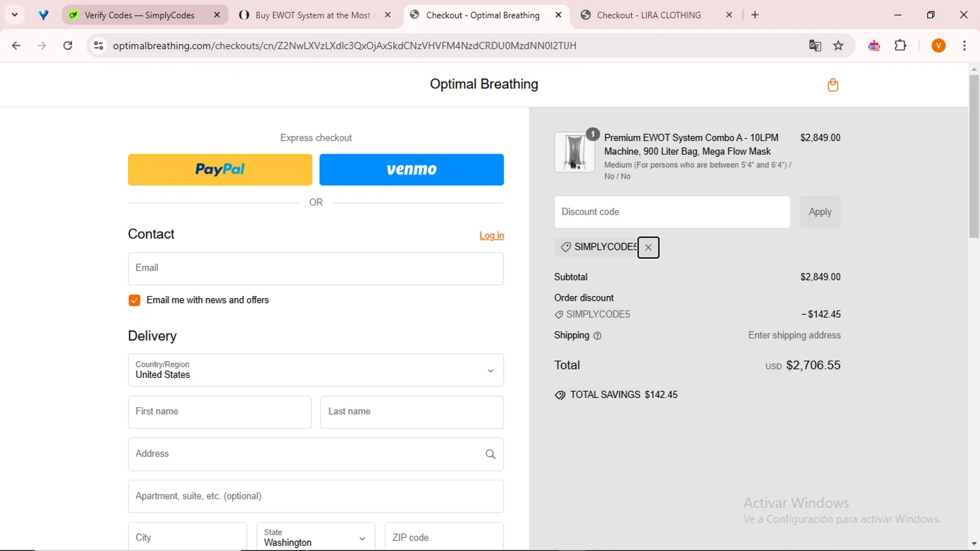
Task: Click the Premium EWOT System Combo A product name
Action: tap(691, 144)
